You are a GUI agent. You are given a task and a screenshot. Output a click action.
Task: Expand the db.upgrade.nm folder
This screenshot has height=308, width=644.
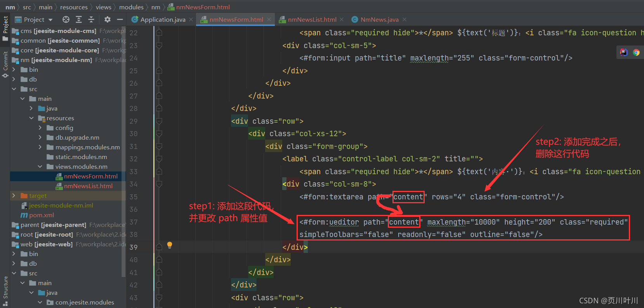[40, 137]
